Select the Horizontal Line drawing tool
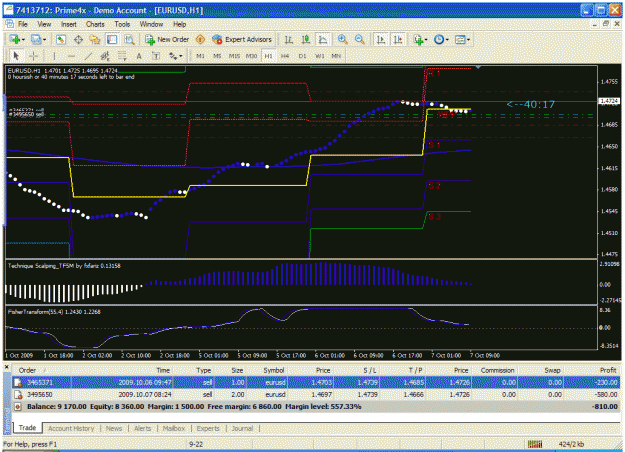 (x=71, y=56)
